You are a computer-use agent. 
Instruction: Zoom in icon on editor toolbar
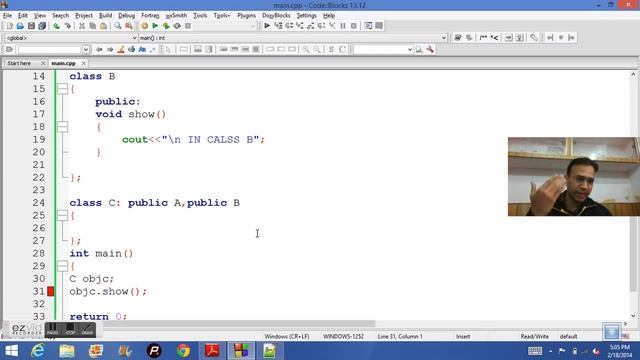click(306, 49)
